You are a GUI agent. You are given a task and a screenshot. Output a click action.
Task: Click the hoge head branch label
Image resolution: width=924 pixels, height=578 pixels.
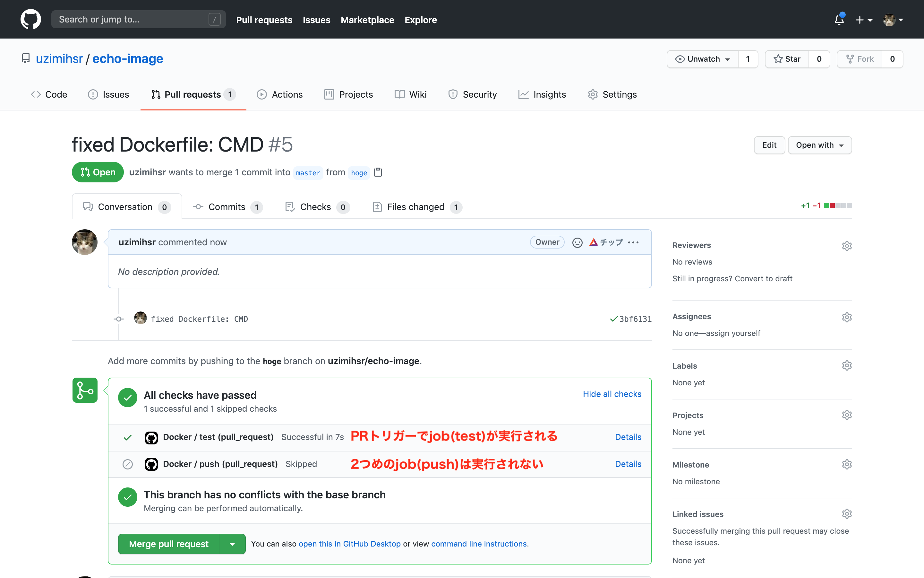click(359, 173)
